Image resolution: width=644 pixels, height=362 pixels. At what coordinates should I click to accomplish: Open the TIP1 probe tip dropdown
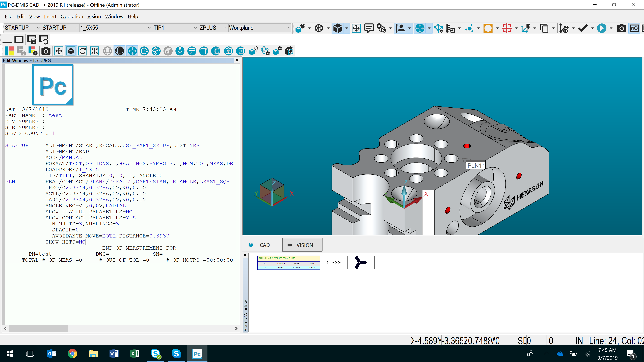tap(195, 28)
